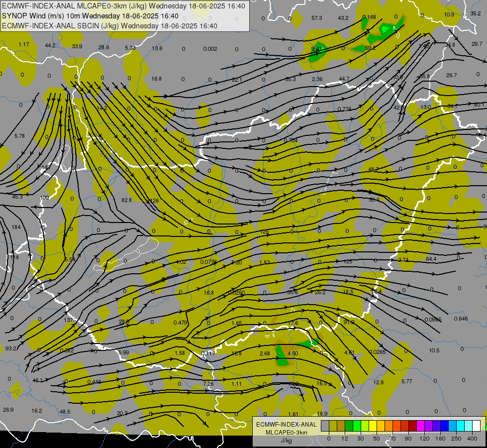Screen dimensions: 487x448
Task: Click the map value 26.7
Action: [452, 75]
